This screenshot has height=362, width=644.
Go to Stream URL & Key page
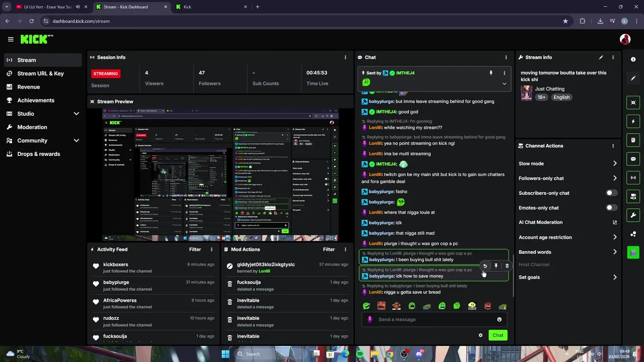(43, 73)
